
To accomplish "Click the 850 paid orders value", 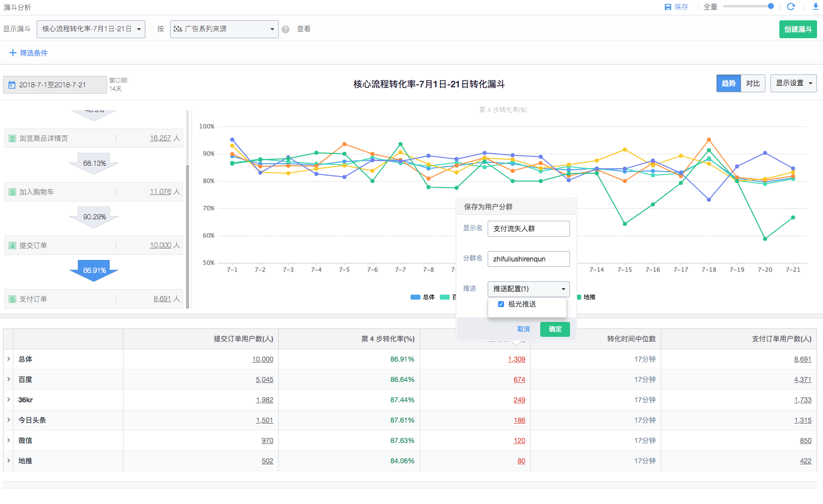I will click(806, 441).
